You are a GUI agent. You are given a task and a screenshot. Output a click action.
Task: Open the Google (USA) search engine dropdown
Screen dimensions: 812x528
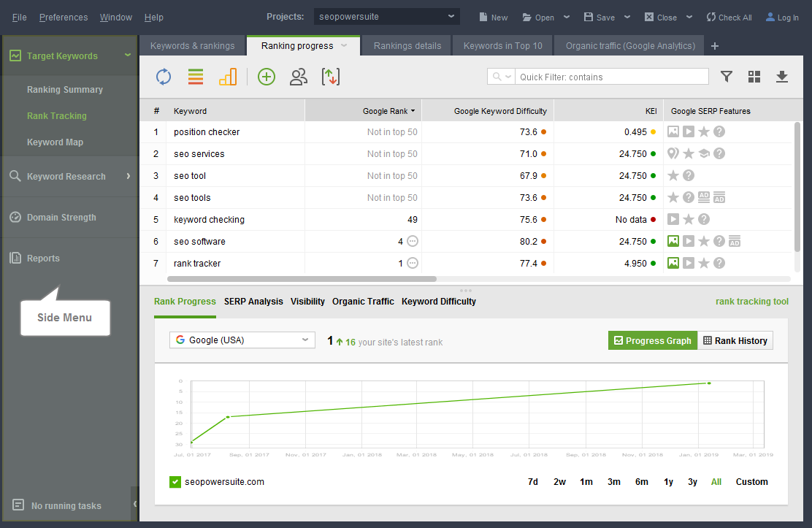(242, 340)
